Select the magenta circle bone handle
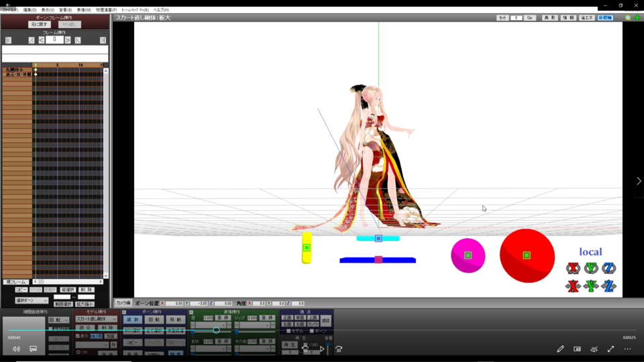 [468, 255]
